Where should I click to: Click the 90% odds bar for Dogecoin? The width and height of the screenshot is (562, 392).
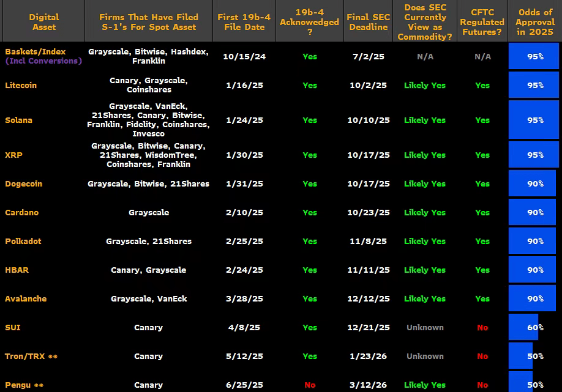point(532,183)
